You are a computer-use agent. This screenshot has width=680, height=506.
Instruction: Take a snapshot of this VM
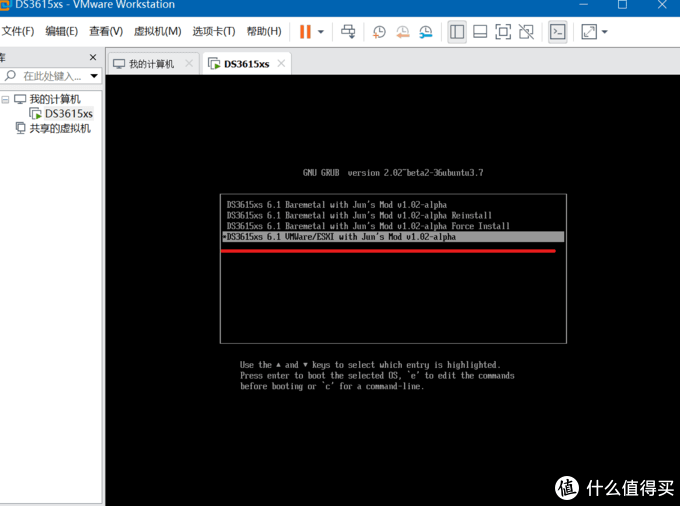pos(379,32)
